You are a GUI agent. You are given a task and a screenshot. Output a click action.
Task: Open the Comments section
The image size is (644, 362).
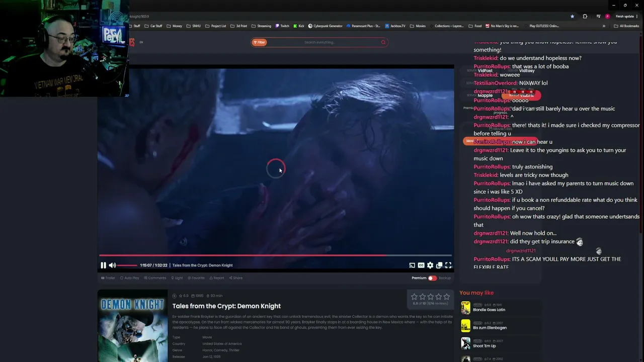tap(155, 278)
